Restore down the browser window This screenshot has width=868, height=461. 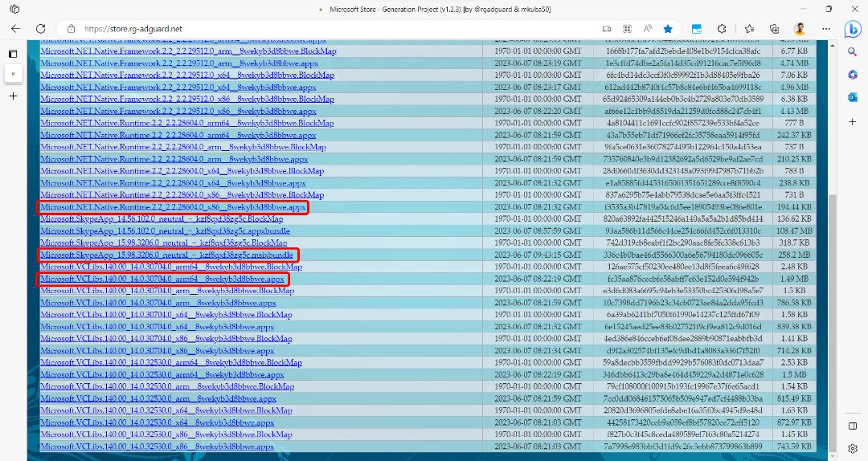[829, 9]
